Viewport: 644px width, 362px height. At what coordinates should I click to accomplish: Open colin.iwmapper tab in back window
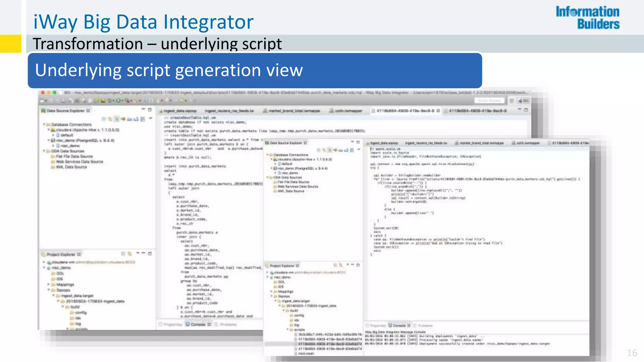click(346, 111)
